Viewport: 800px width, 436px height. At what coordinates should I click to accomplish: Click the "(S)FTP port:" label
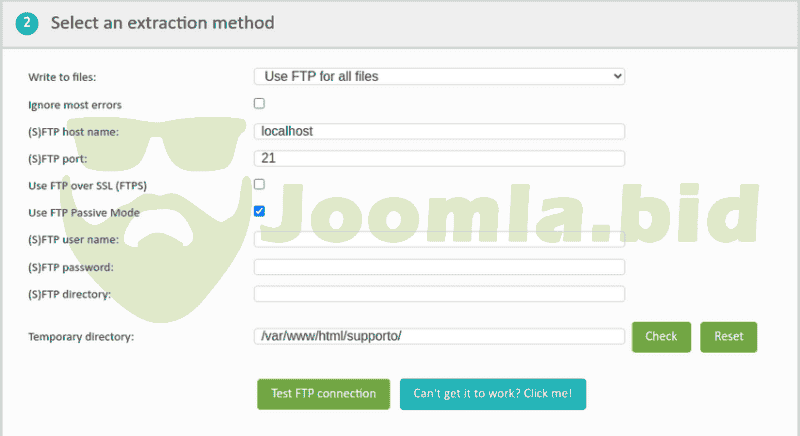click(x=61, y=158)
